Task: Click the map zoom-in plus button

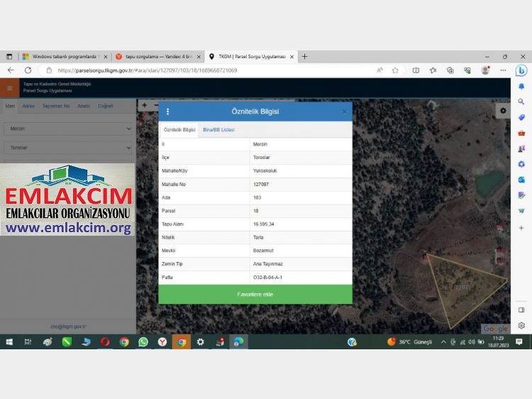Action: 144,105
